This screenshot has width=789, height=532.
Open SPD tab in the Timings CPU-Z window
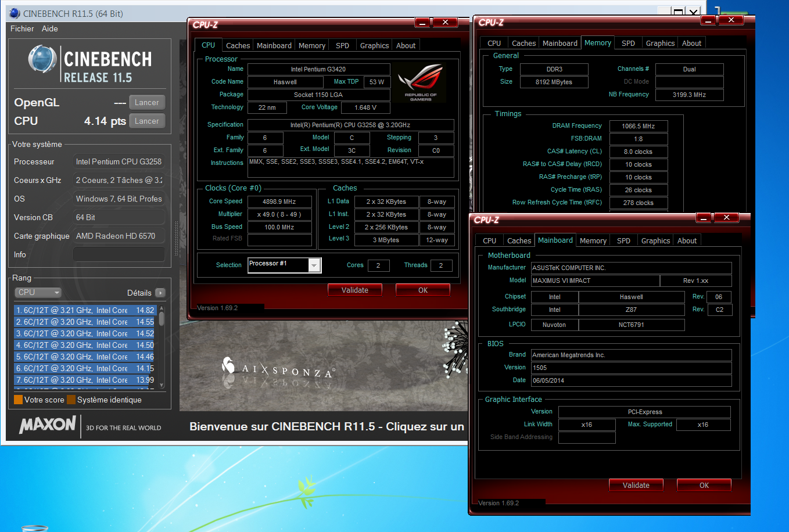pos(628,43)
